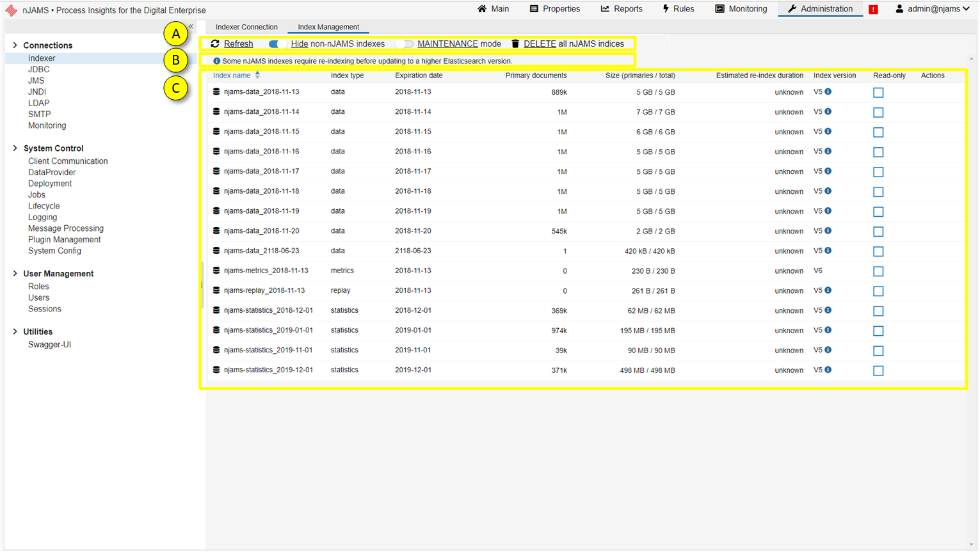This screenshot has width=980, height=552.
Task: Click njams-data_2018-11-14 index name
Action: point(261,111)
